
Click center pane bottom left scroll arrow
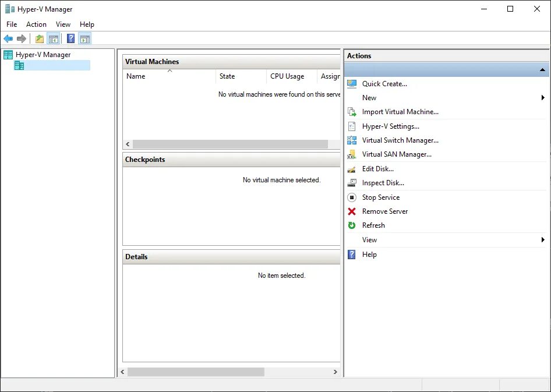[122, 372]
